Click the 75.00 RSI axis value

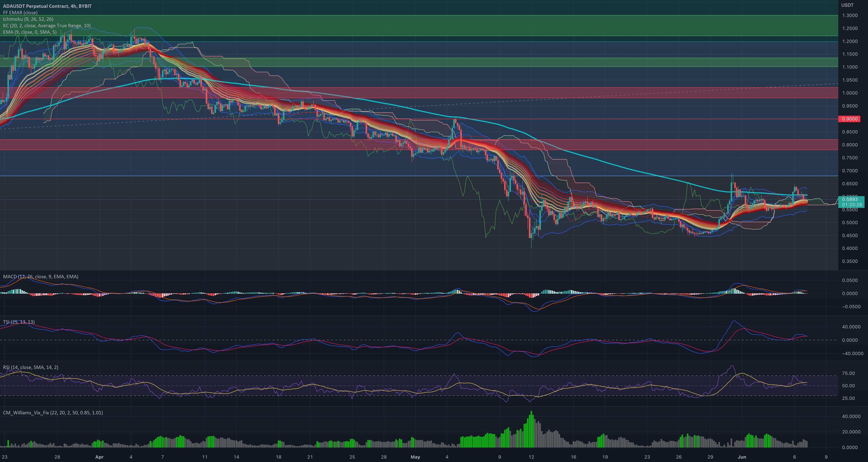click(x=848, y=373)
